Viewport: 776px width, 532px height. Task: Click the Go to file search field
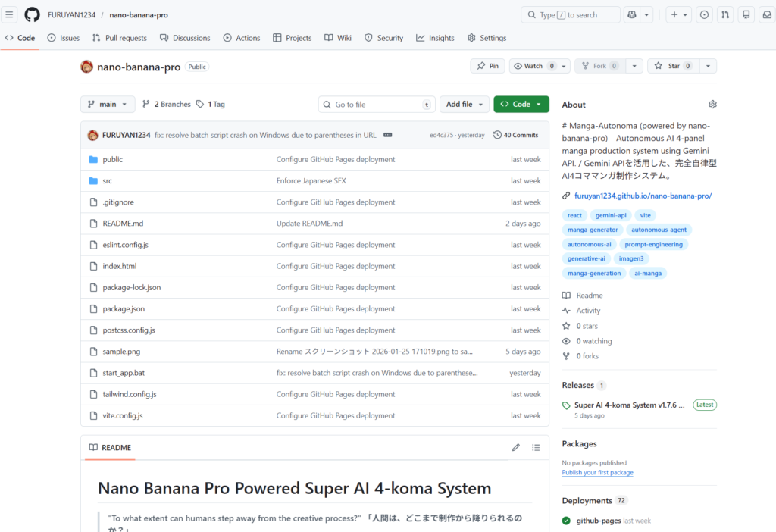pos(376,104)
